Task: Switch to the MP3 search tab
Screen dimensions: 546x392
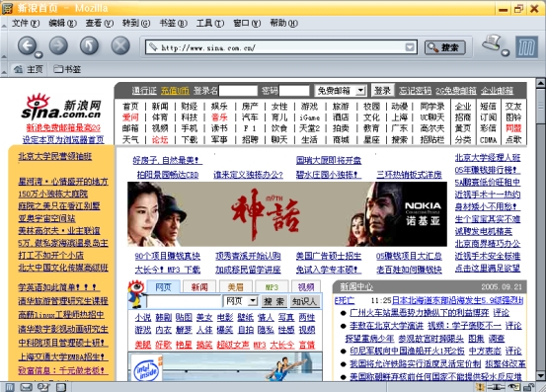Action: click(x=272, y=287)
